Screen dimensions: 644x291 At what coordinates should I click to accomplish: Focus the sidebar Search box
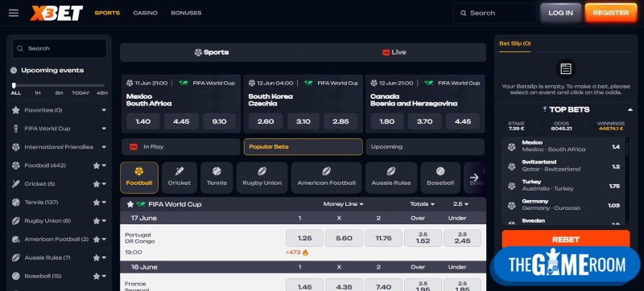(60, 48)
